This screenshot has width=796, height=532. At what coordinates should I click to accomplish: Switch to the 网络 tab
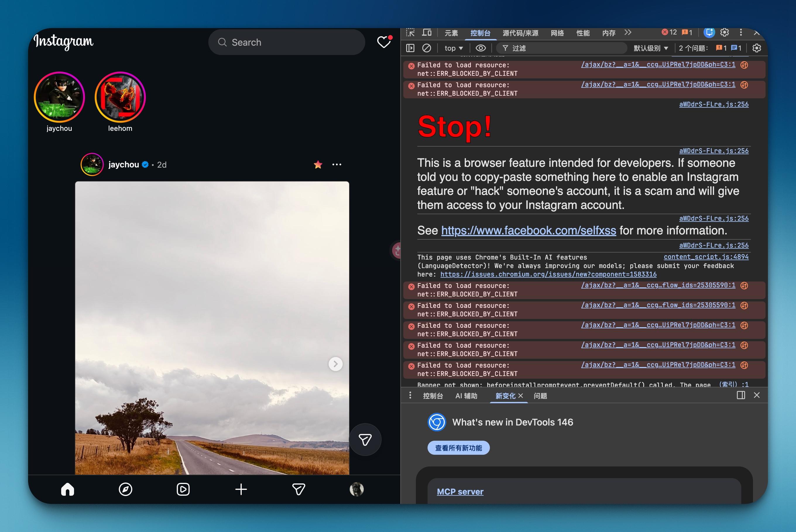point(557,33)
